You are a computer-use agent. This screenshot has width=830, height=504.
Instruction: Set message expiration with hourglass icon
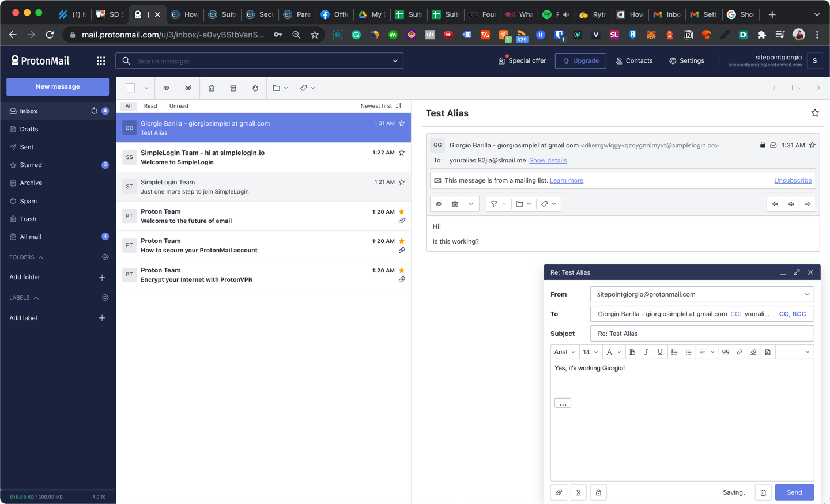[x=578, y=492]
